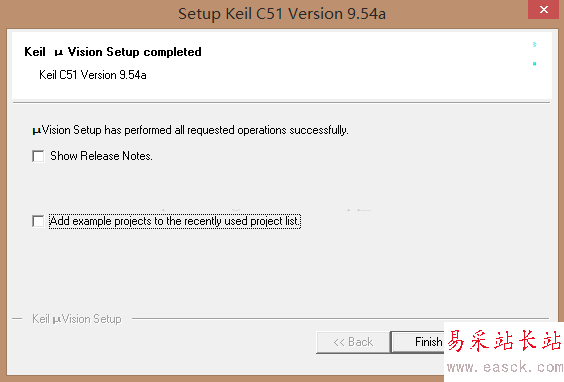Click the µ symbol before 'Vision Setup has performed'
The image size is (564, 382).
[37, 131]
